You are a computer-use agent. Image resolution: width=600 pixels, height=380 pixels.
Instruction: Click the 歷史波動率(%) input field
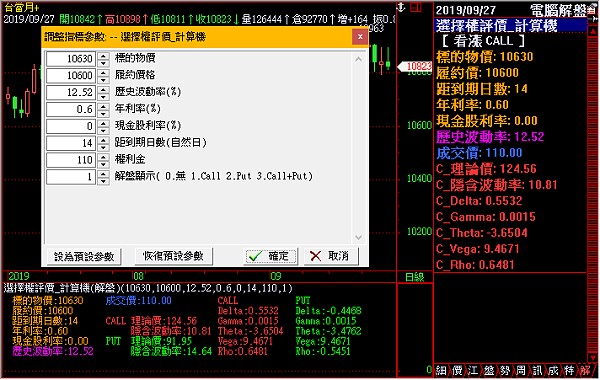[x=71, y=92]
